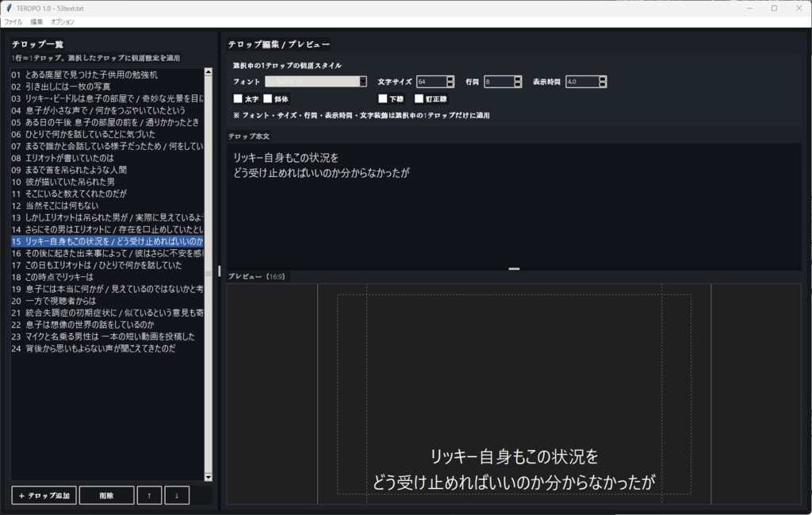The image size is (812, 515).
Task: Open the フォント dropdown list
Action: point(363,82)
